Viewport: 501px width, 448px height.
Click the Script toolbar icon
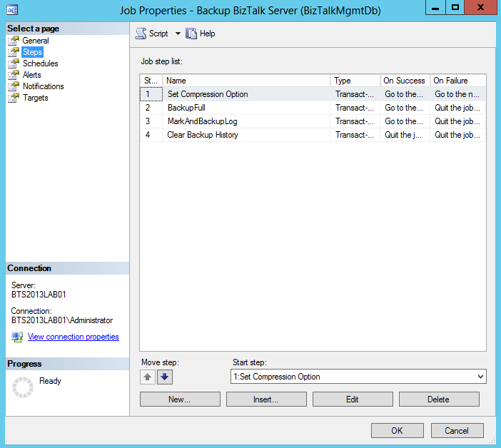(141, 34)
